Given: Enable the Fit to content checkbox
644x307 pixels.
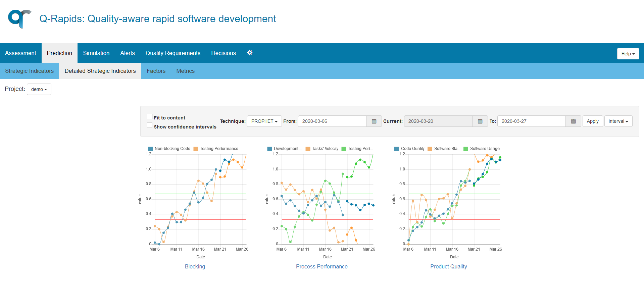Looking at the screenshot, I should click(x=150, y=116).
